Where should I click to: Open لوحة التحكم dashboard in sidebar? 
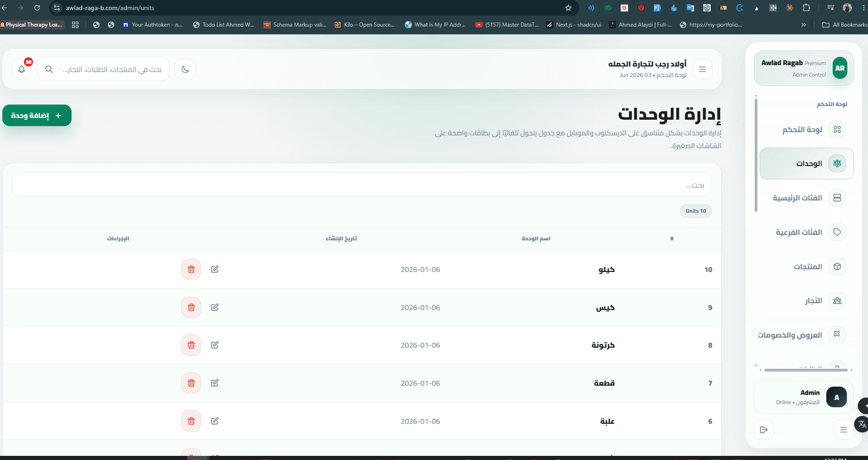807,129
